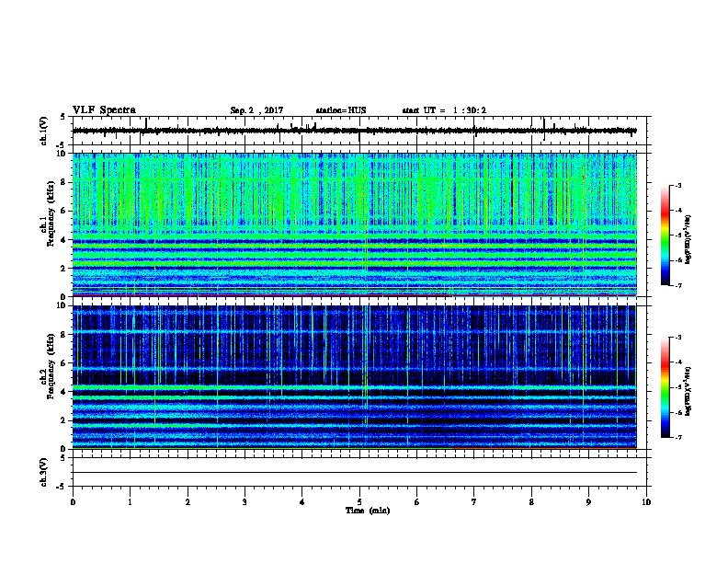Click time axis tick label 9
This screenshot has height=563, width=728.
pos(588,502)
